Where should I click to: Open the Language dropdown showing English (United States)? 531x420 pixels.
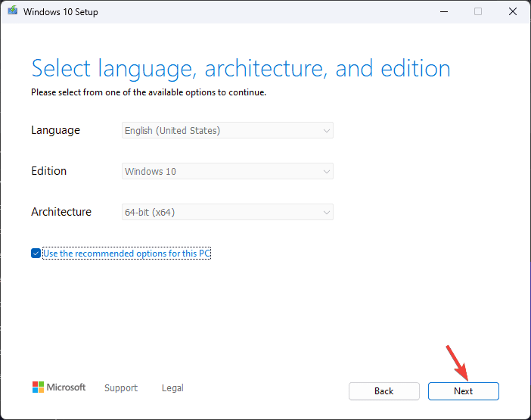(x=228, y=130)
